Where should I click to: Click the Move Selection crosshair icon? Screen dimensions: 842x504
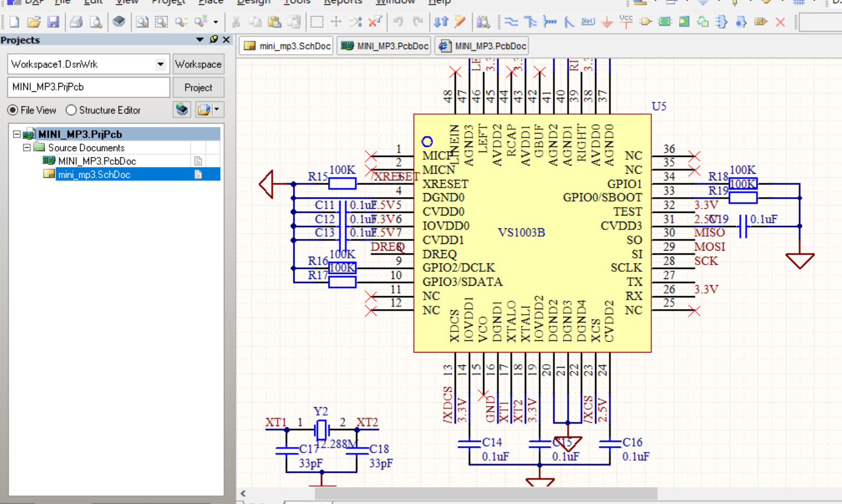336,22
